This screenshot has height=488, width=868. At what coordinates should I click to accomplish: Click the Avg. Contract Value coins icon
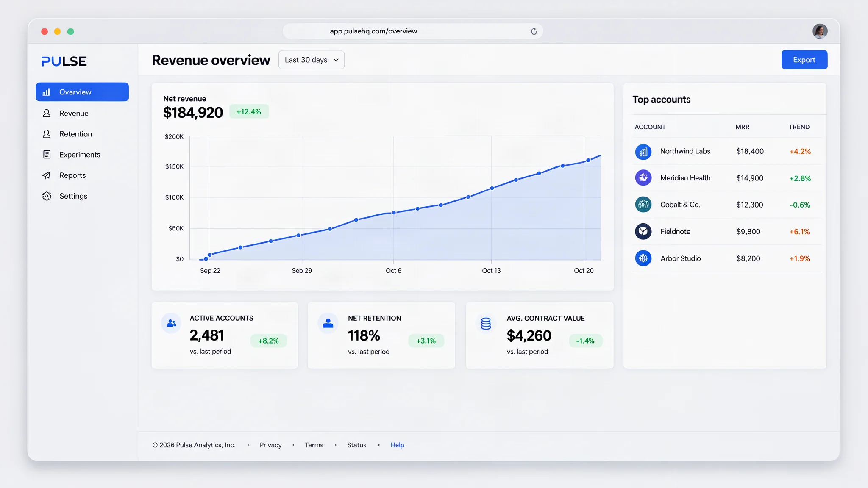486,323
